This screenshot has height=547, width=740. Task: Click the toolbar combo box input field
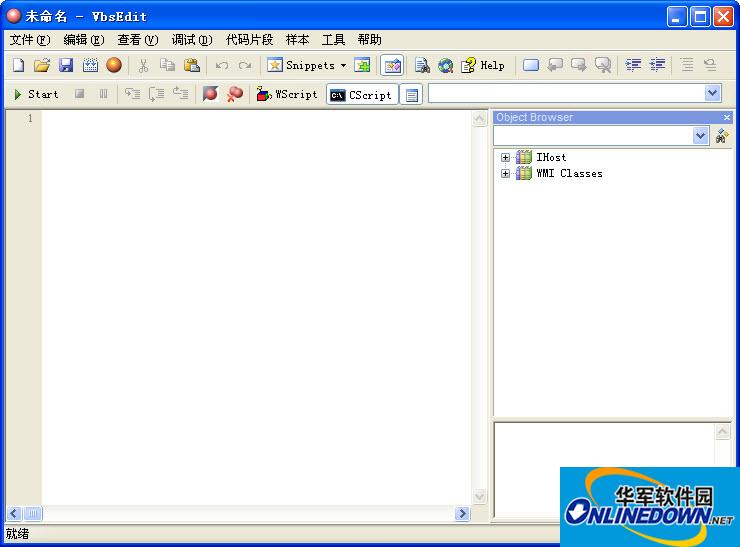pyautogui.click(x=566, y=93)
